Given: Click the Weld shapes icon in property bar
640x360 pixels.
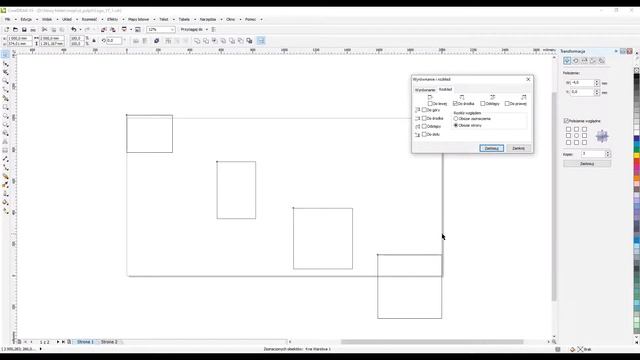Looking at the screenshot, I should pyautogui.click(x=197, y=41).
